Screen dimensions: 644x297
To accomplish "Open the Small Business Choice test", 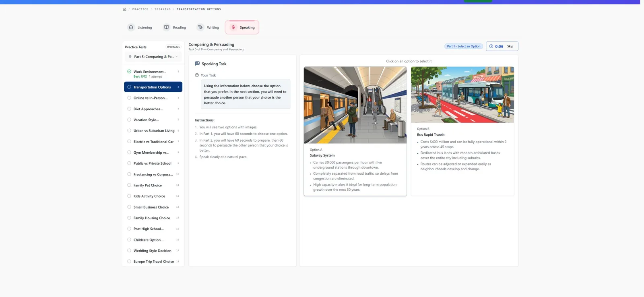I will (153, 207).
